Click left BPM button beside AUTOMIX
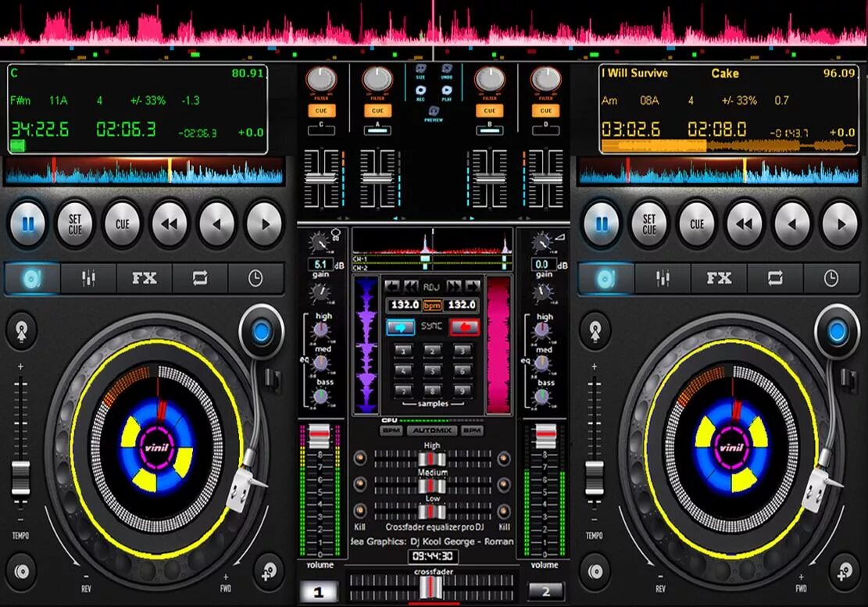This screenshot has height=607, width=868. [x=392, y=430]
